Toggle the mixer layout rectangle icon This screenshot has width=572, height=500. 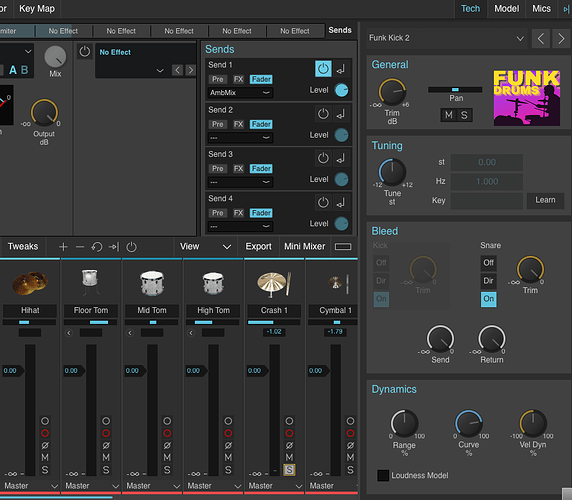[343, 247]
